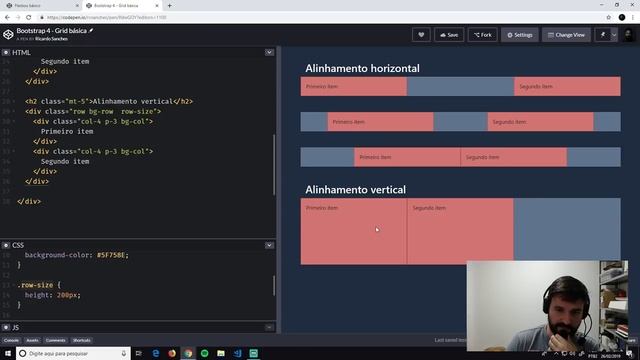Launch Firefox from the taskbar
640x360 pixels.
(x=172, y=353)
